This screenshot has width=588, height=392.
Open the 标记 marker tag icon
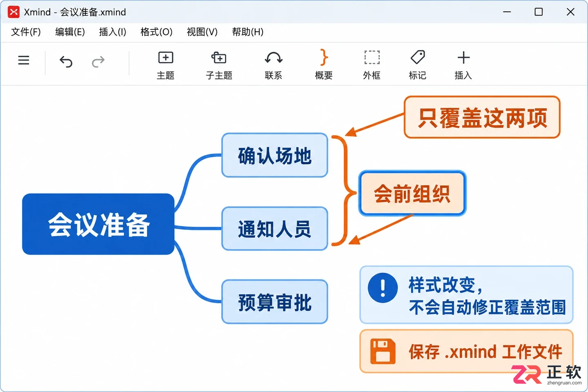click(x=417, y=58)
